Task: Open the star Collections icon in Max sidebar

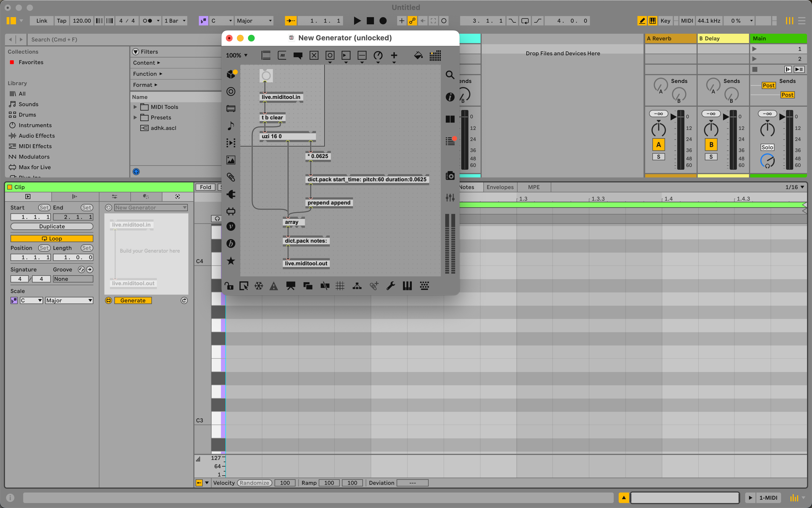Action: 231,261
